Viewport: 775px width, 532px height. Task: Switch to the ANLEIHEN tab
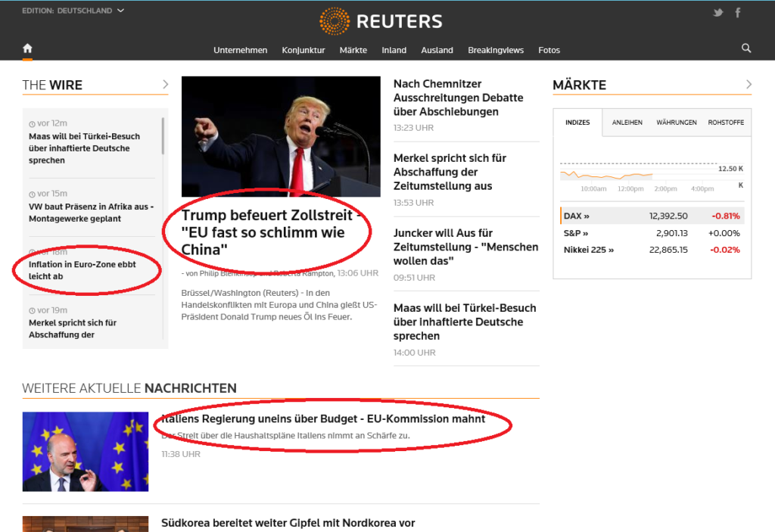(627, 122)
